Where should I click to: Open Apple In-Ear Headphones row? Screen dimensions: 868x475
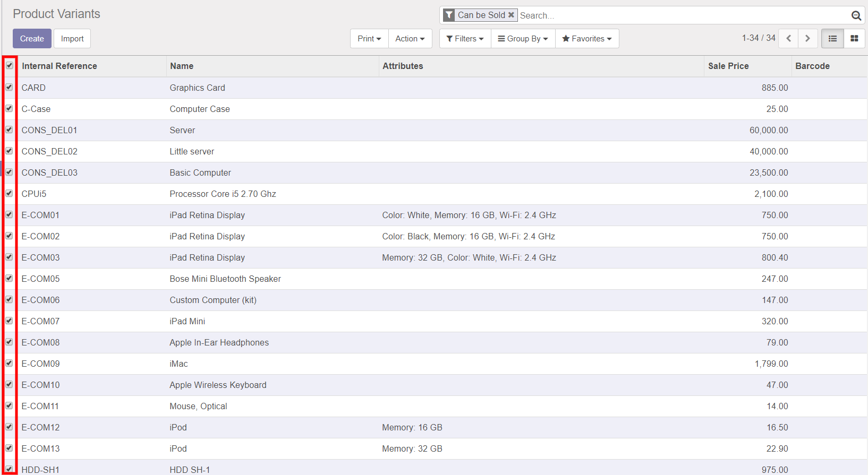pos(435,342)
